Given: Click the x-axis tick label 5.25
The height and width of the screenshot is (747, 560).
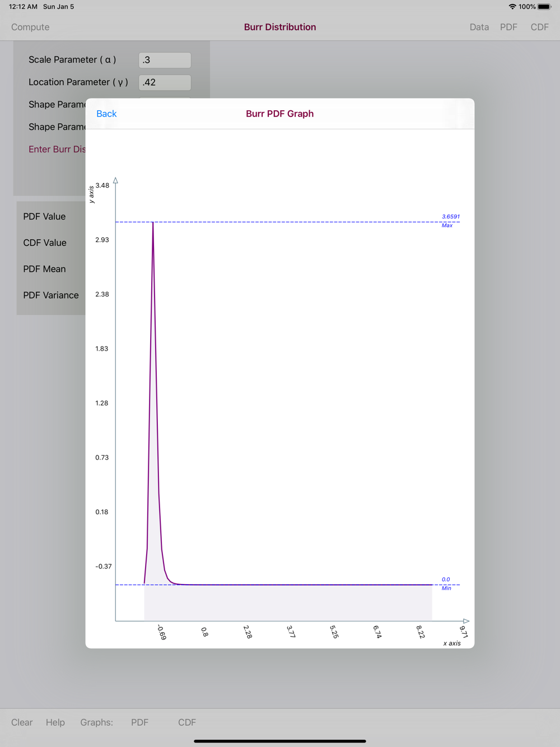Looking at the screenshot, I should (x=334, y=632).
